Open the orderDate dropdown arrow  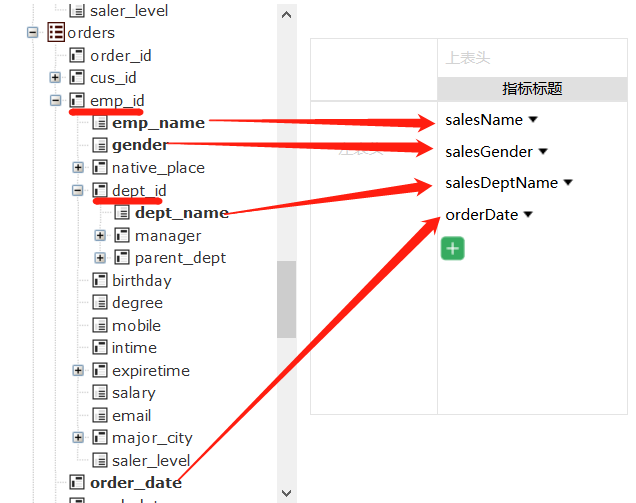[528, 214]
